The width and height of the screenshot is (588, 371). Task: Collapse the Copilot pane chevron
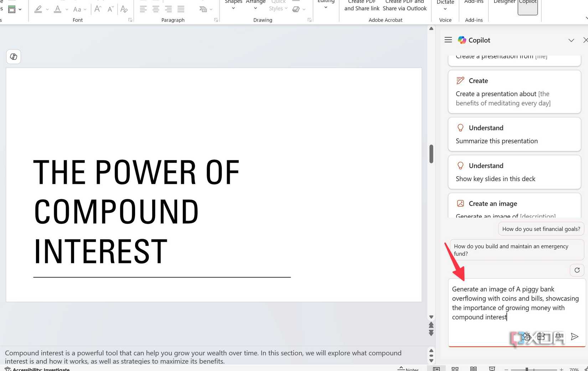click(x=571, y=40)
